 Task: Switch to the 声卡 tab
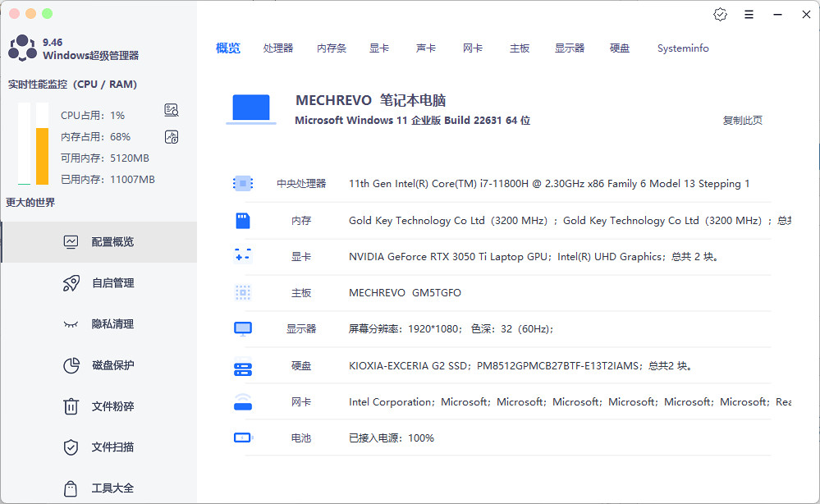click(426, 48)
